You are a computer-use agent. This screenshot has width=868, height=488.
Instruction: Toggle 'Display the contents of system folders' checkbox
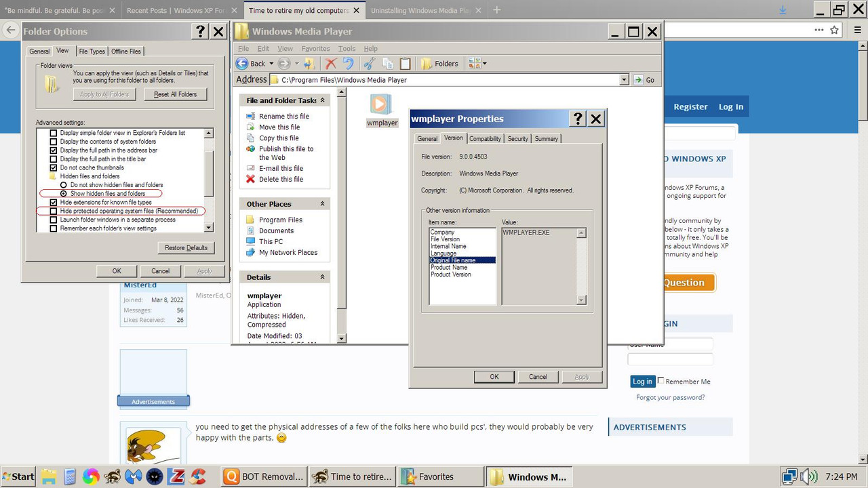tap(54, 142)
